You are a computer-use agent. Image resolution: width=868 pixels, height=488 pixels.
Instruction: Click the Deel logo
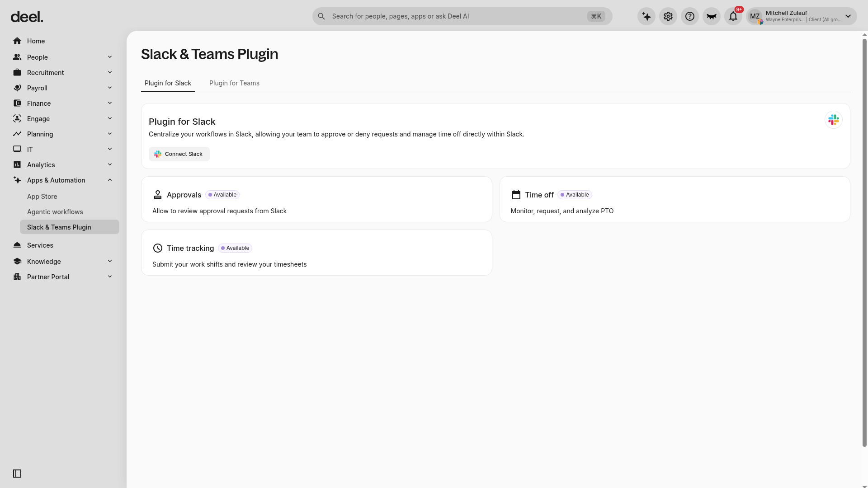(x=27, y=17)
